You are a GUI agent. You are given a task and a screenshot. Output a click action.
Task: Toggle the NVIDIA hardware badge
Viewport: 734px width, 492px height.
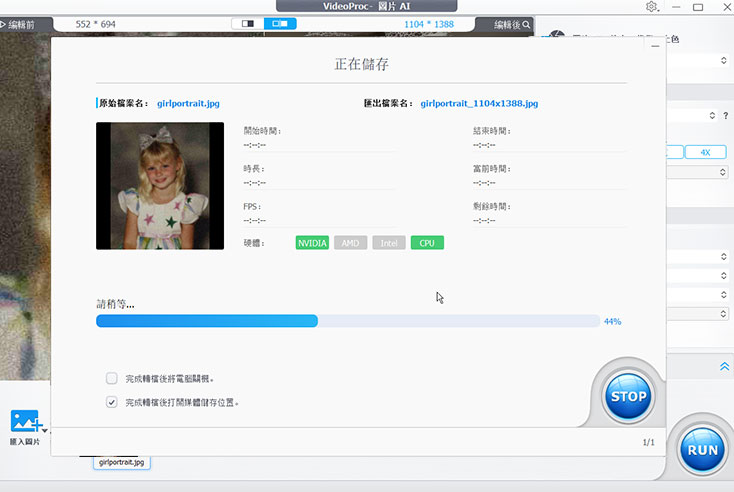point(312,243)
